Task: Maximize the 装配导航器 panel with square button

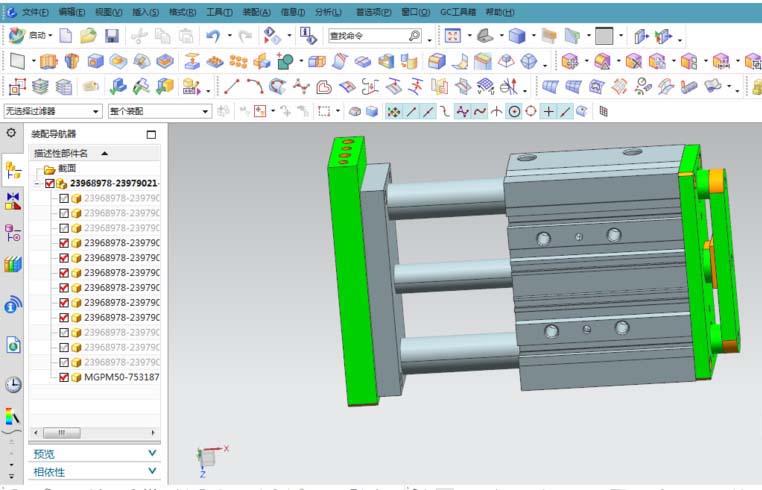Action: click(x=151, y=135)
